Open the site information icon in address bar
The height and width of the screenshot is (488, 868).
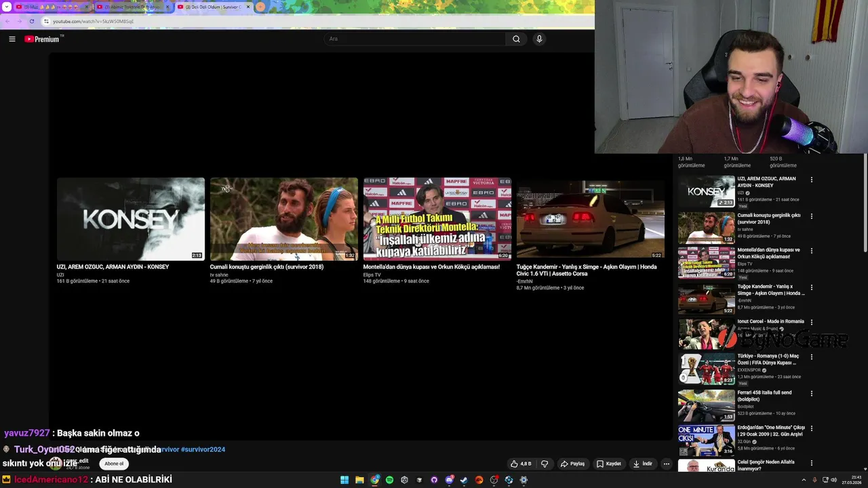point(46,21)
